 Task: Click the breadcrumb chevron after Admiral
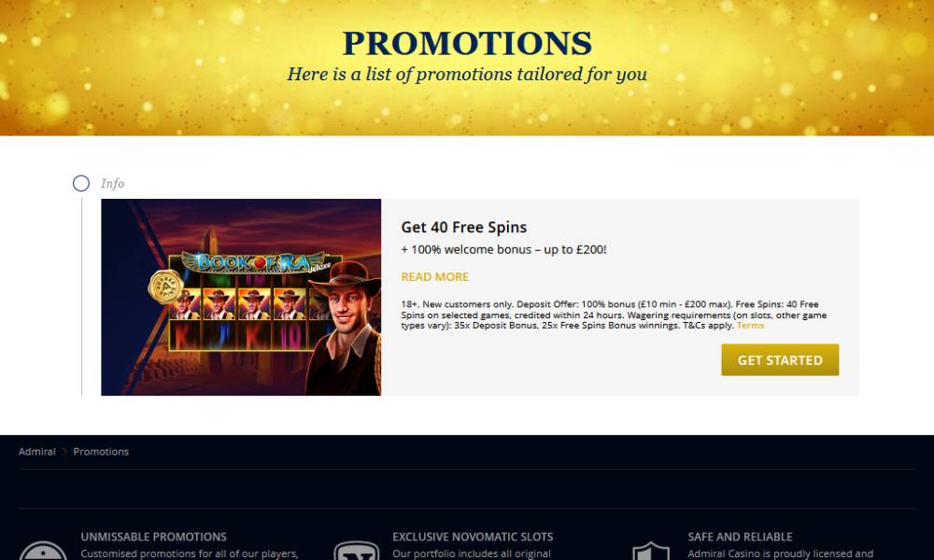[64, 452]
